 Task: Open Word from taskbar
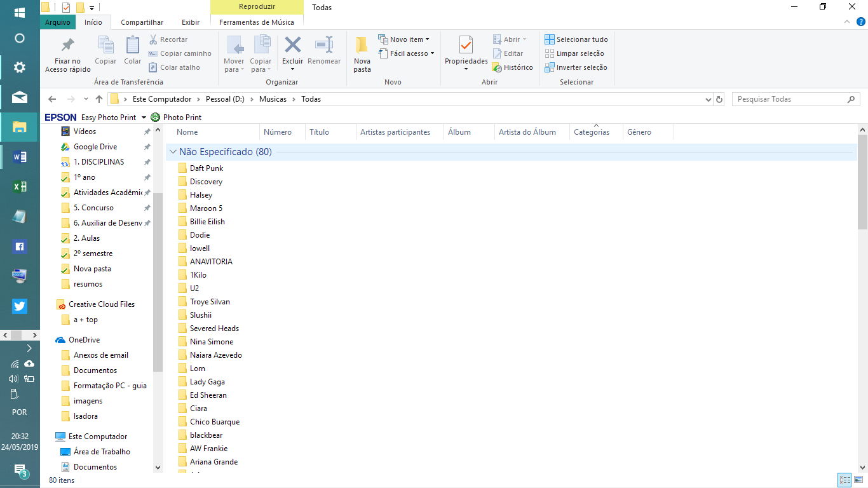20,156
